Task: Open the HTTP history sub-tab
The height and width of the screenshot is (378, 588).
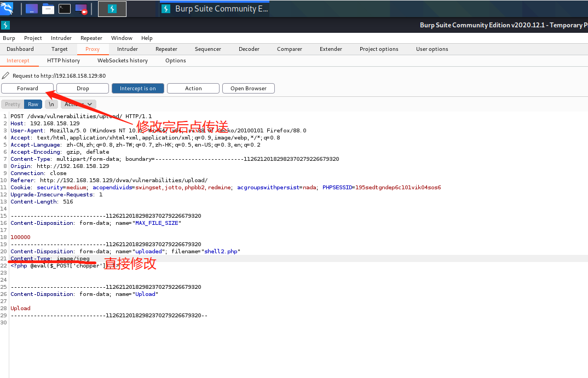Action: [x=64, y=61]
